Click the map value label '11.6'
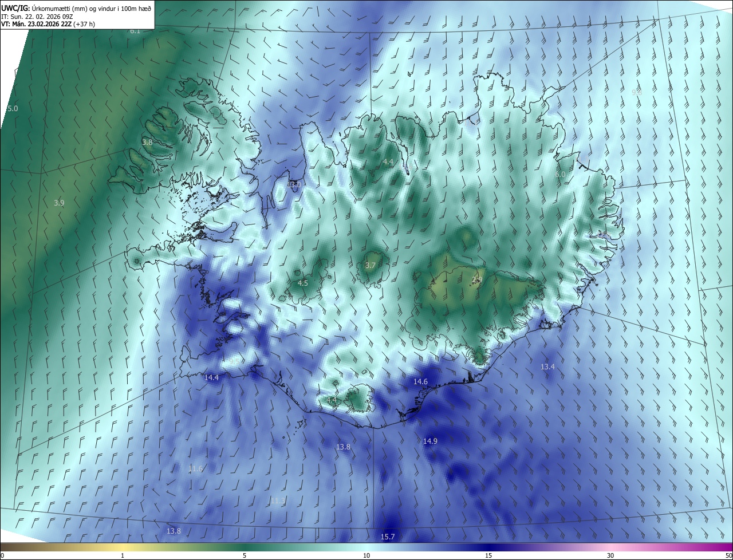 click(196, 468)
